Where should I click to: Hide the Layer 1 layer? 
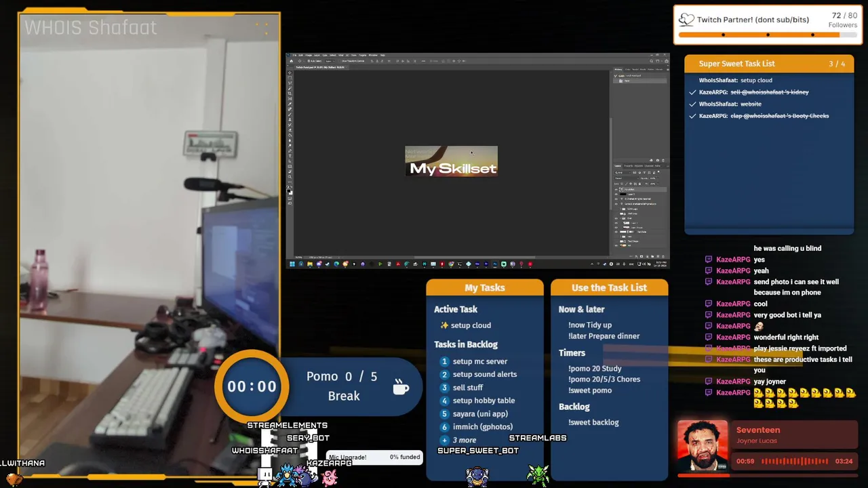pyautogui.click(x=616, y=223)
